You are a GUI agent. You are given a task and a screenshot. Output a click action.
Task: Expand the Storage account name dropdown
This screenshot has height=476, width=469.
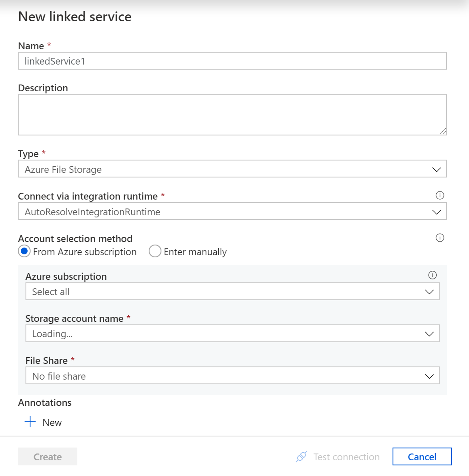pyautogui.click(x=225, y=334)
